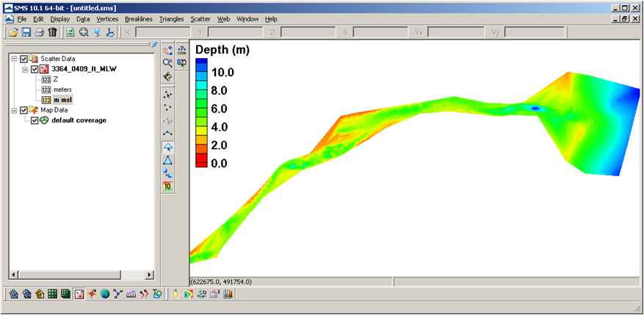Viewport: 644px width, 315px height.
Task: Uncheck the default coverage checkbox
Action: [35, 120]
